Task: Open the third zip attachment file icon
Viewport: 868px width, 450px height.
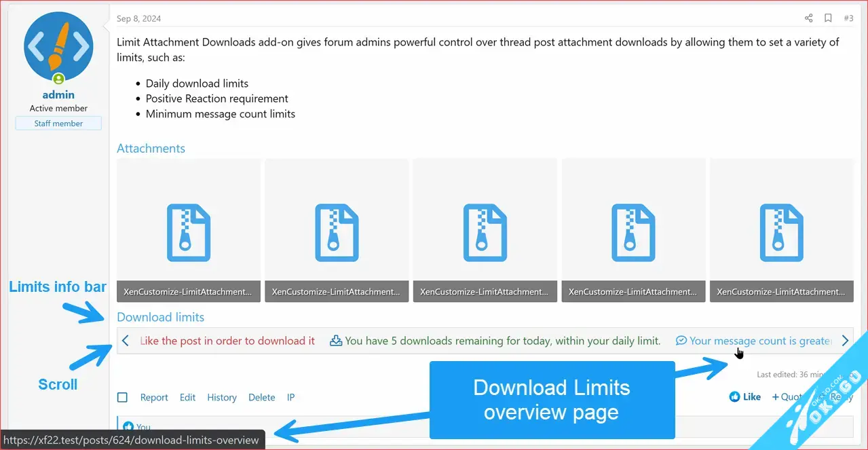Action: pyautogui.click(x=485, y=232)
